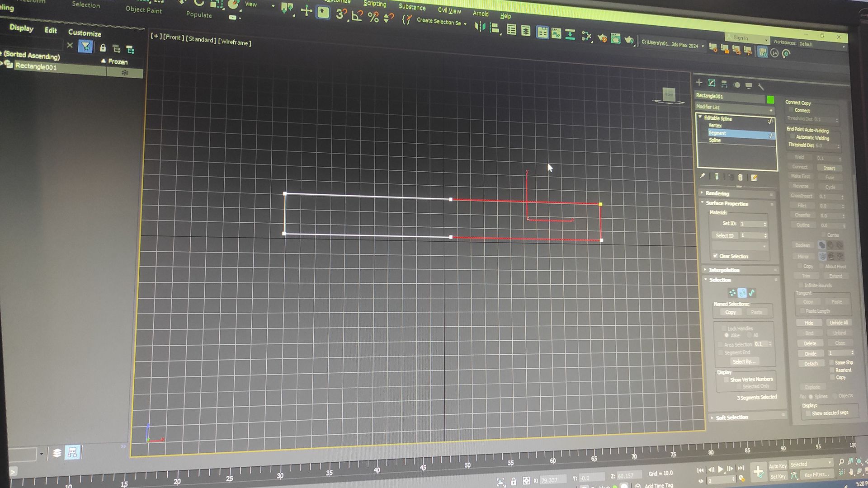Enable Connect checkbox under Connect Copy

[791, 110]
